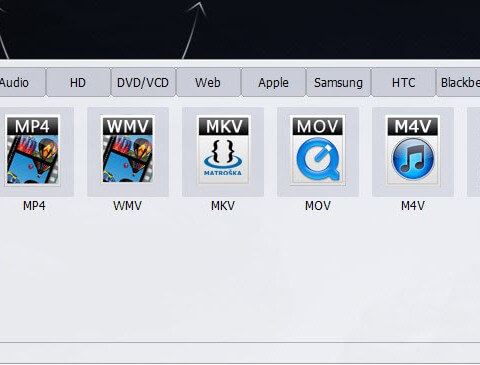The width and height of the screenshot is (480, 365).
Task: Click the WMV text label
Action: tap(127, 206)
